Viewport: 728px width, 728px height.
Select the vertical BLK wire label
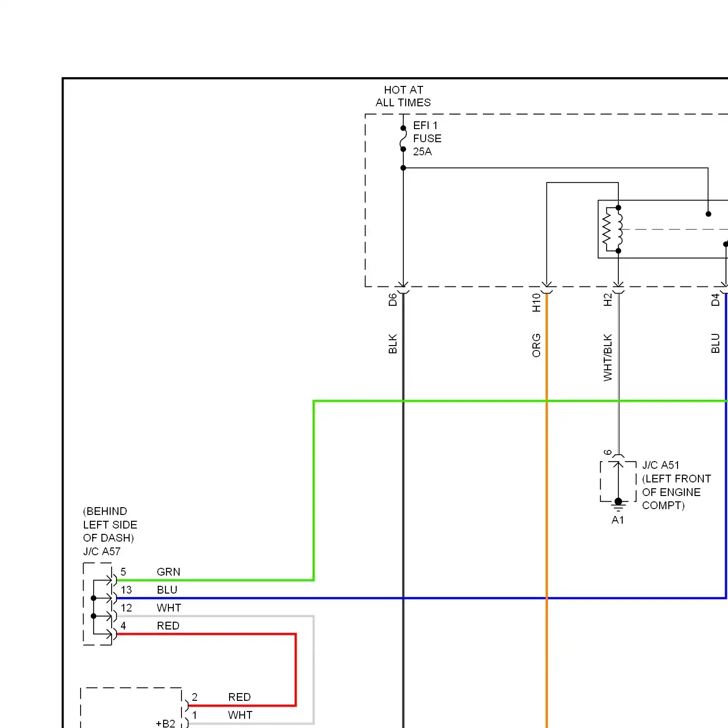(393, 344)
